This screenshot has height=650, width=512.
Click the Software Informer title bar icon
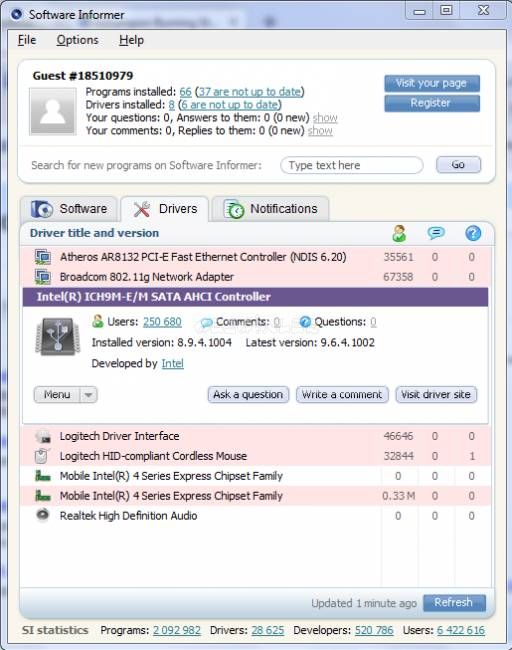coord(16,14)
